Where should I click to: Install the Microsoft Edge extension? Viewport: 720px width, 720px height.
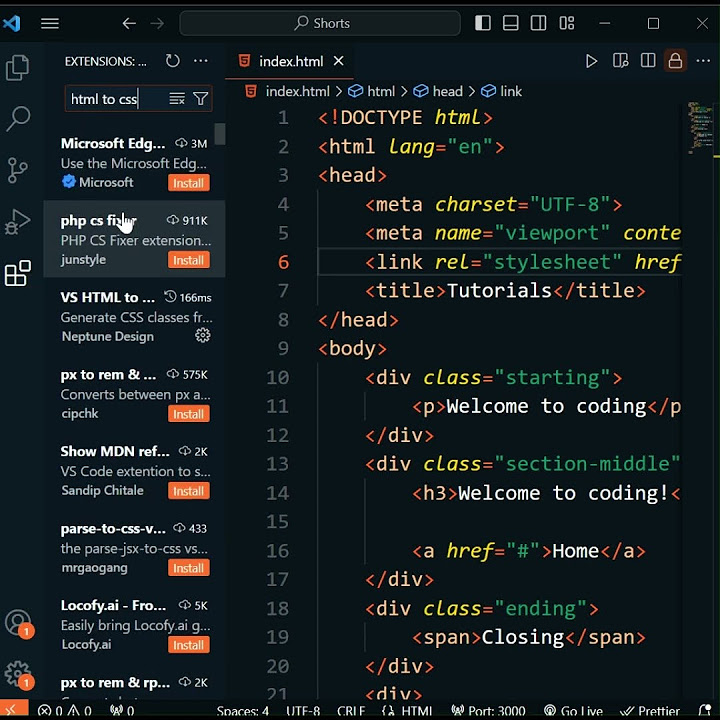[x=188, y=183]
